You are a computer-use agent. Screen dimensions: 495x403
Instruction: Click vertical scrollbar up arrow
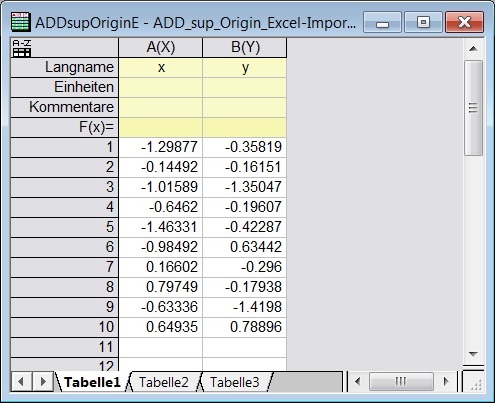pyautogui.click(x=473, y=49)
